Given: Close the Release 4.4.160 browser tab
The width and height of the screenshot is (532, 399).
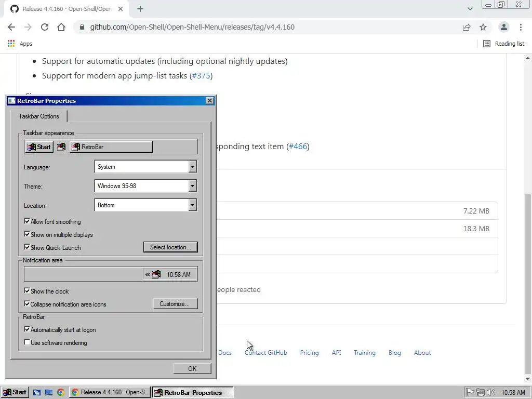Looking at the screenshot, I should [121, 9].
